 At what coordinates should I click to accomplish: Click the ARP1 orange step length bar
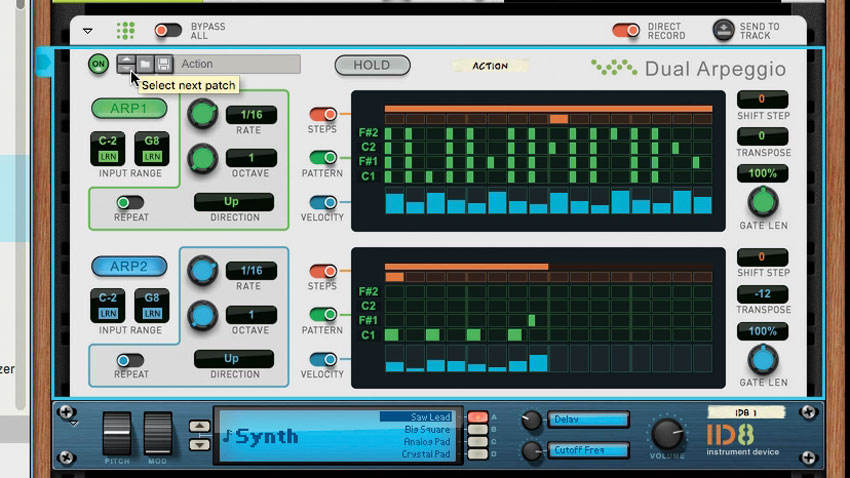(548, 108)
